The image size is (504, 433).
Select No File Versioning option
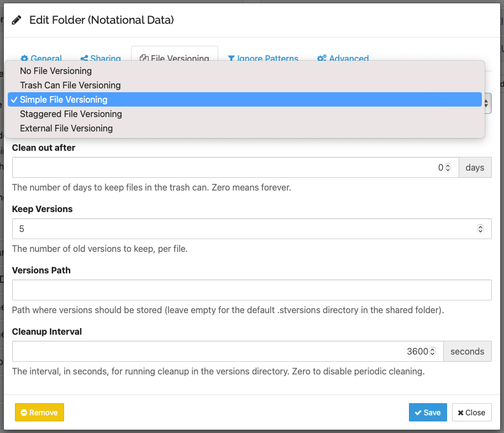(56, 71)
